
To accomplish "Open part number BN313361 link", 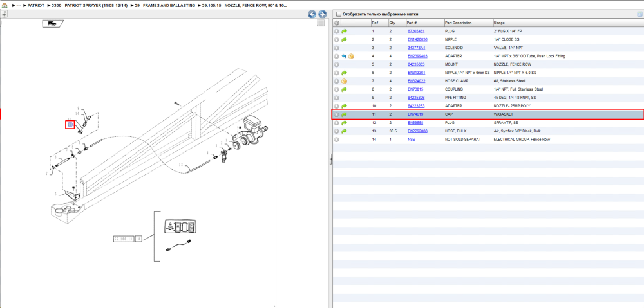I will click(x=416, y=73).
